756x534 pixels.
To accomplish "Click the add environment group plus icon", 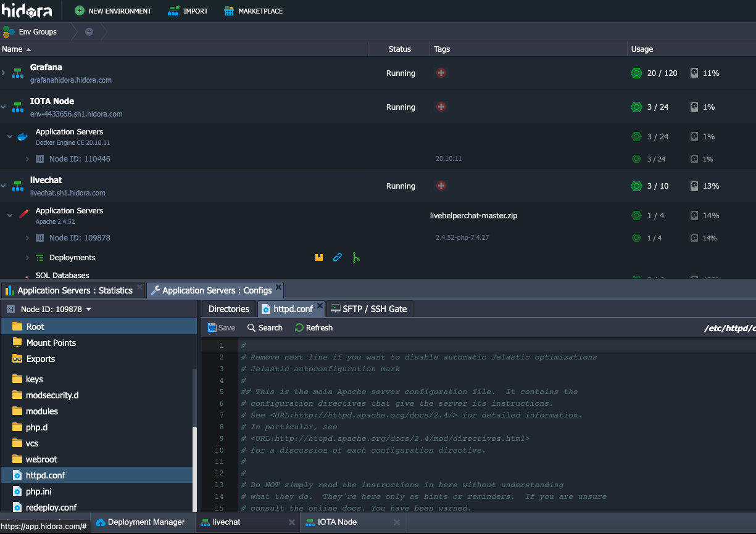I will point(88,31).
